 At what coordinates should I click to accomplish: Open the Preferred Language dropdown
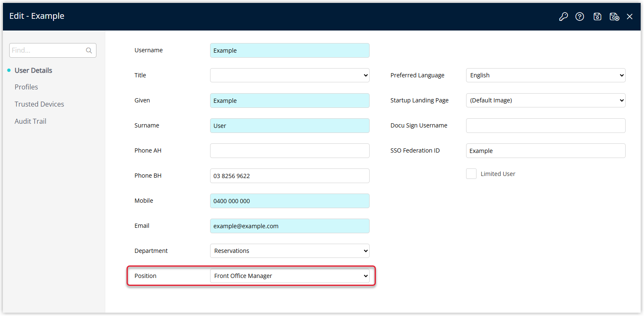point(546,75)
